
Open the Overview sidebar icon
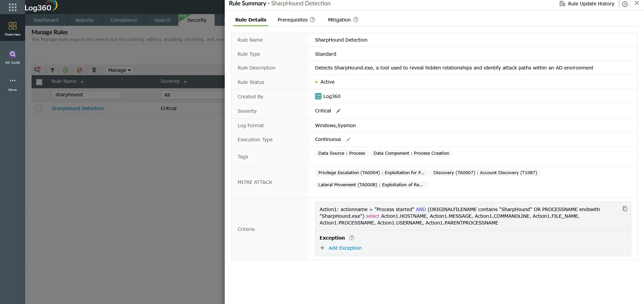coord(12,29)
